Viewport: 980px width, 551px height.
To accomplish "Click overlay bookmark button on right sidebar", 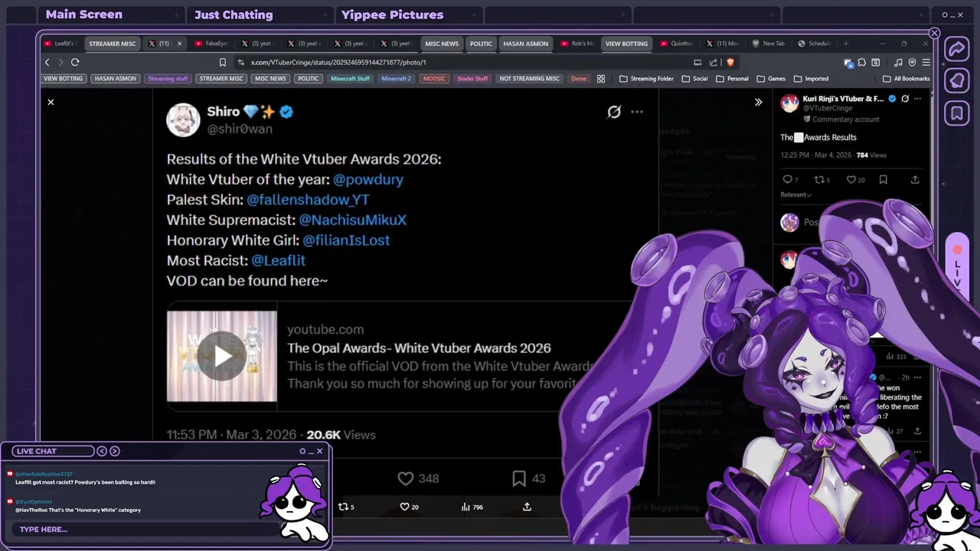I will click(957, 113).
